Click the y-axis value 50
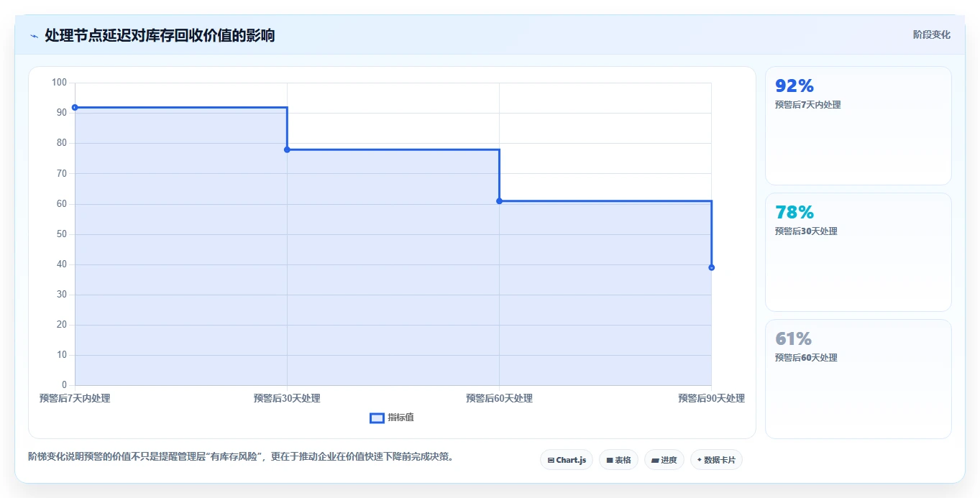 [61, 234]
